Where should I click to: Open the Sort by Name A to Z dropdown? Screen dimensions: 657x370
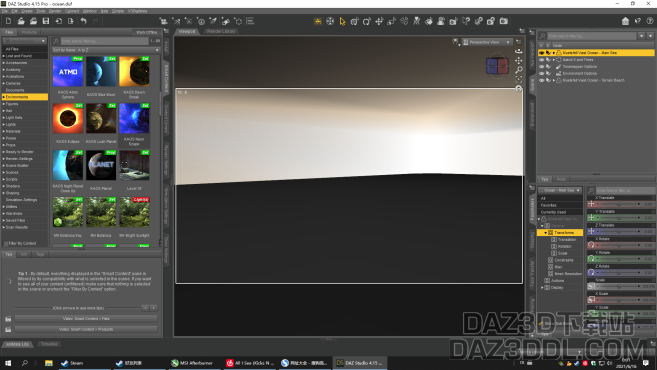coord(106,50)
